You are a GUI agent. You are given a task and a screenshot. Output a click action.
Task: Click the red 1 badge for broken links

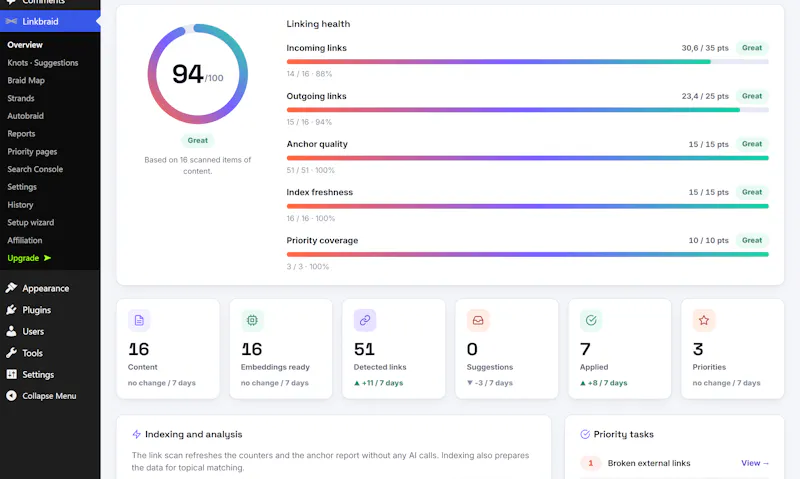click(591, 463)
